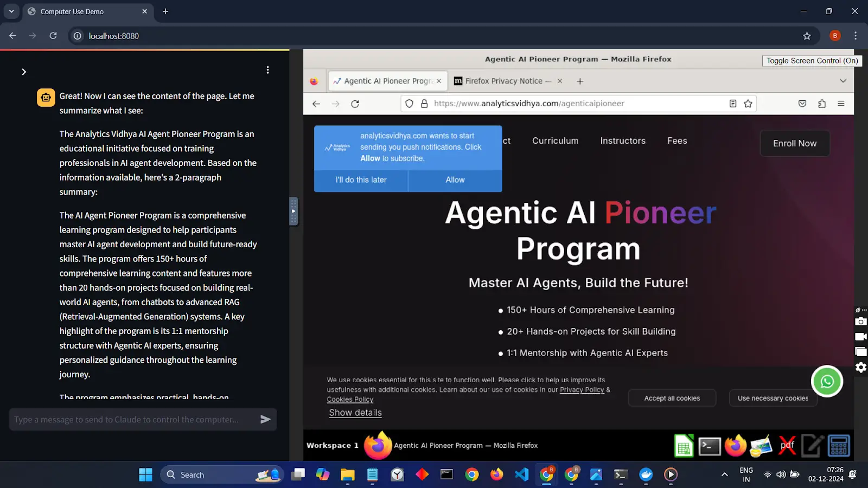
Task: Open the calculator from the workspace panel
Action: click(839, 446)
